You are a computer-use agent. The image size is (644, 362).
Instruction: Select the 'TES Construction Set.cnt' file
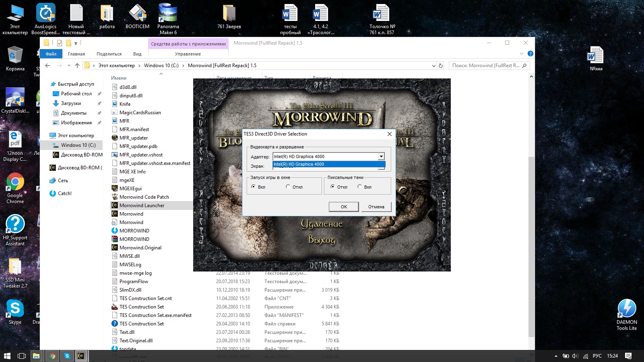[x=146, y=298]
